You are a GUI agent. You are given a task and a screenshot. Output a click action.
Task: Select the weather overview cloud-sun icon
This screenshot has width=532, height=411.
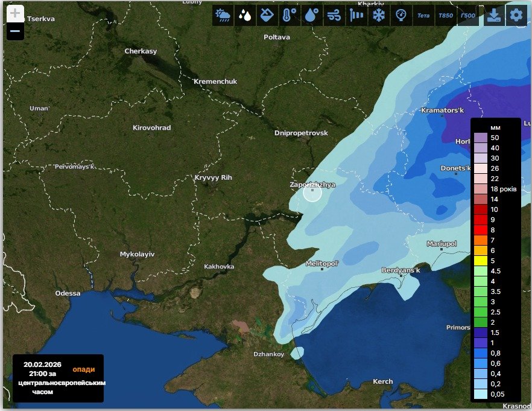pos(223,16)
